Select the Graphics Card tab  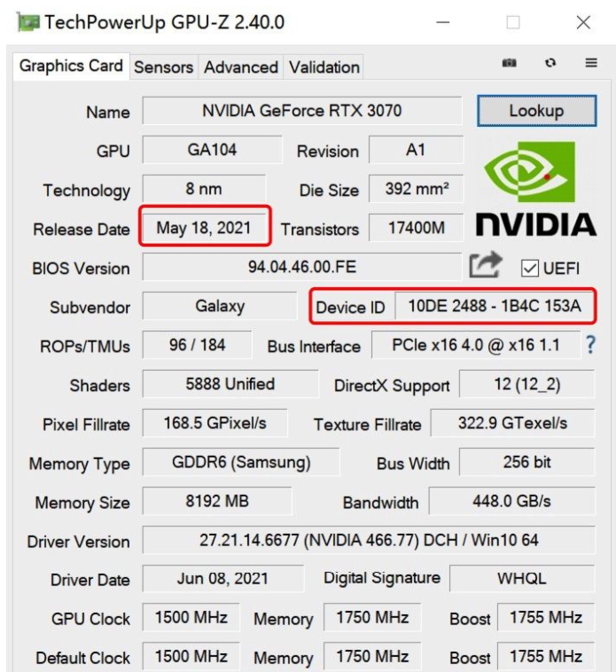[x=71, y=66]
